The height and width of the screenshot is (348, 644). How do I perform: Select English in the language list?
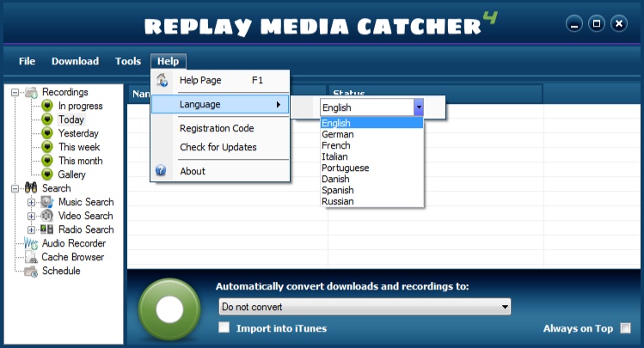click(371, 123)
